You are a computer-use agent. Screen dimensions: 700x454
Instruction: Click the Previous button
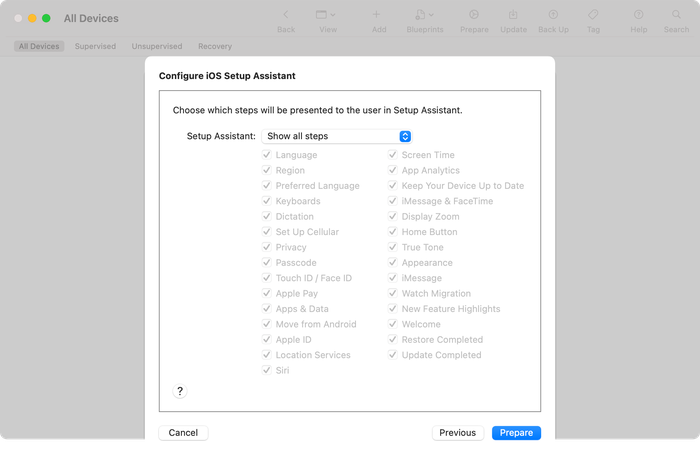[457, 433]
